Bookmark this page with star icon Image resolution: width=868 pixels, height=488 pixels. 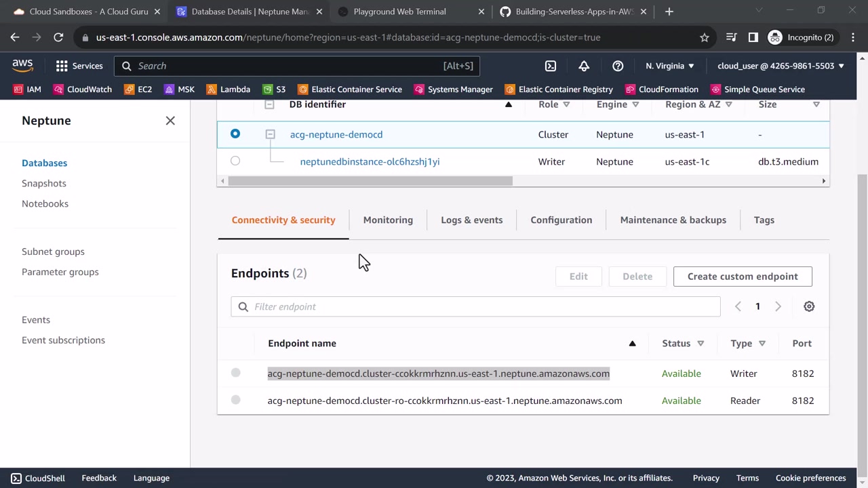coord(705,37)
